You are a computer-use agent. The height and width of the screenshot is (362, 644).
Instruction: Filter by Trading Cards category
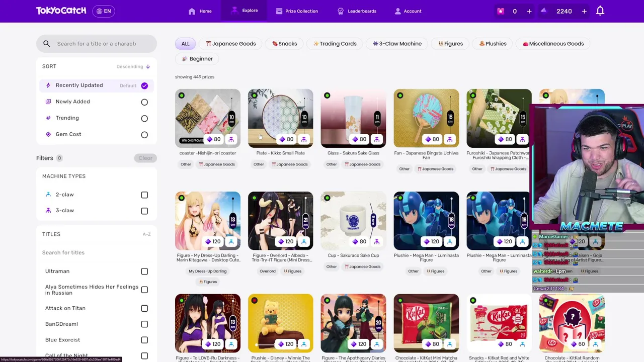335,44
